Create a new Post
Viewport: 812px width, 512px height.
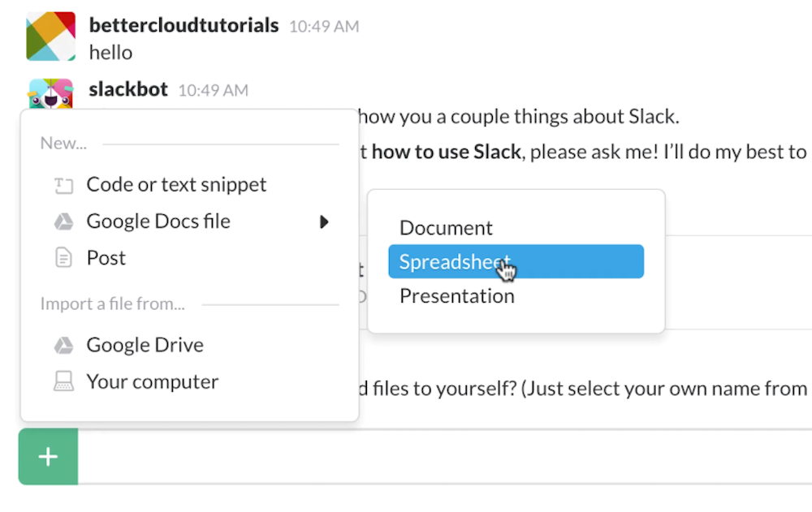(x=106, y=258)
